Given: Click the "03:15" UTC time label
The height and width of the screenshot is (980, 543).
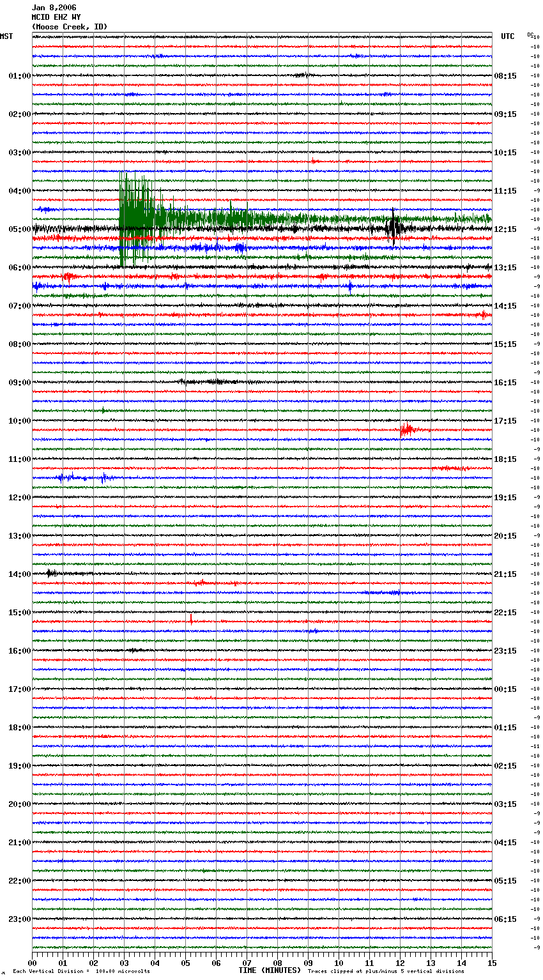Looking at the screenshot, I should (505, 804).
